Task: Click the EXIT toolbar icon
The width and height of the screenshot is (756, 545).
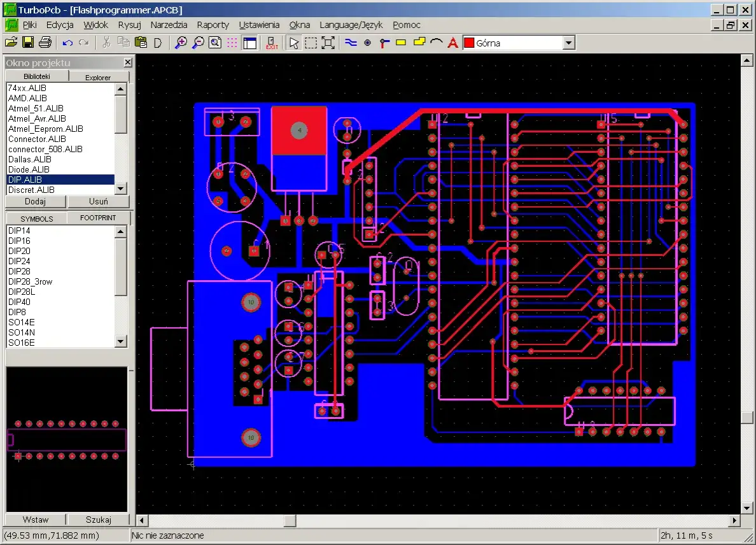Action: coord(272,43)
